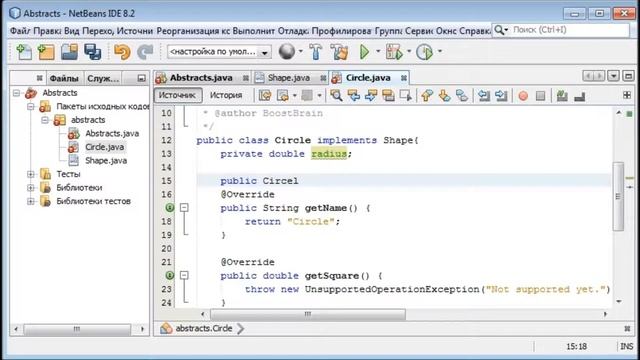This screenshot has width=640, height=360.
Task: Click Next Bookmark down-arrow icon
Action: point(444,96)
